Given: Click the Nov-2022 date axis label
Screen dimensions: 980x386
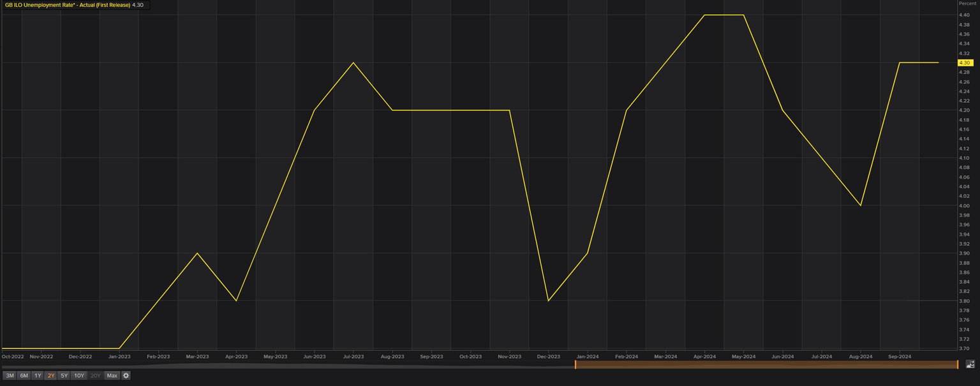Looking at the screenshot, I should click(x=41, y=357).
